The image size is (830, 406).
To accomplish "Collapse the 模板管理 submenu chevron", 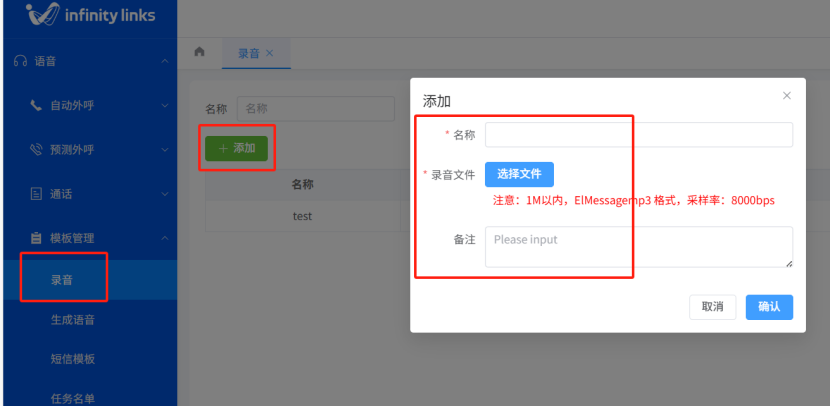I will pos(164,238).
